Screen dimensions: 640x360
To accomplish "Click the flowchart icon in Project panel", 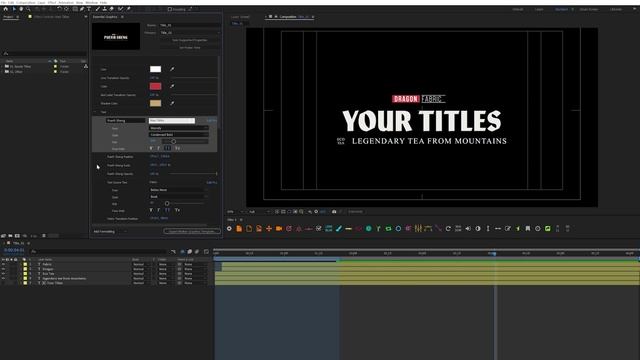I will [86, 66].
